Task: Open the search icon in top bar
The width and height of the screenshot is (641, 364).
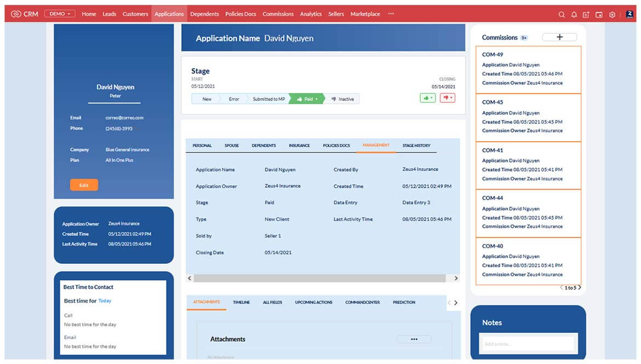Action: click(562, 14)
